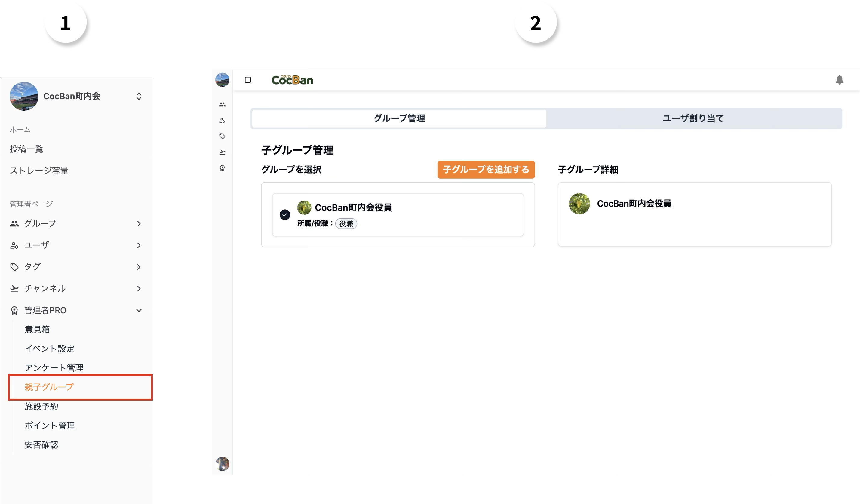Open ストレージ容量 in the sidebar
This screenshot has width=860, height=504.
point(39,171)
